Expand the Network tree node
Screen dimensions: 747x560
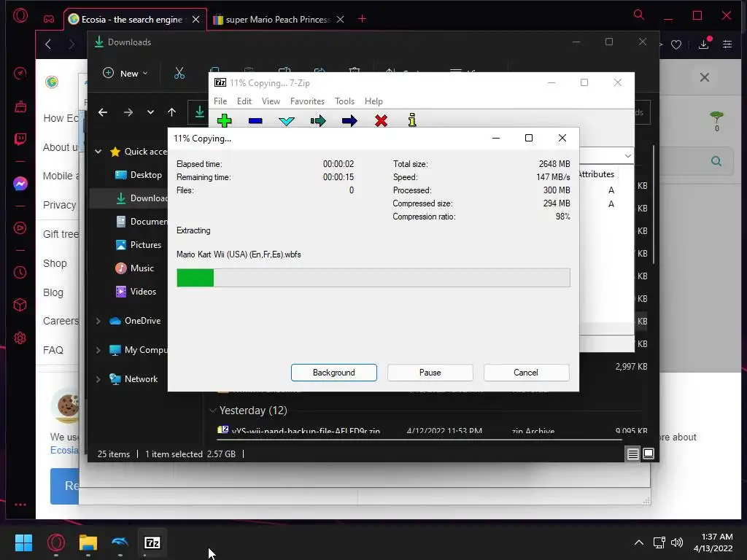pyautogui.click(x=98, y=379)
